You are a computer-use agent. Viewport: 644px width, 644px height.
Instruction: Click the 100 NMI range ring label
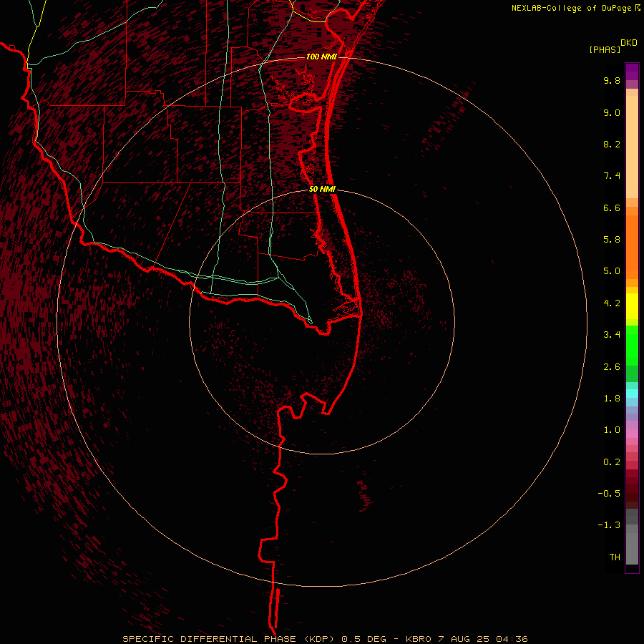point(321,57)
